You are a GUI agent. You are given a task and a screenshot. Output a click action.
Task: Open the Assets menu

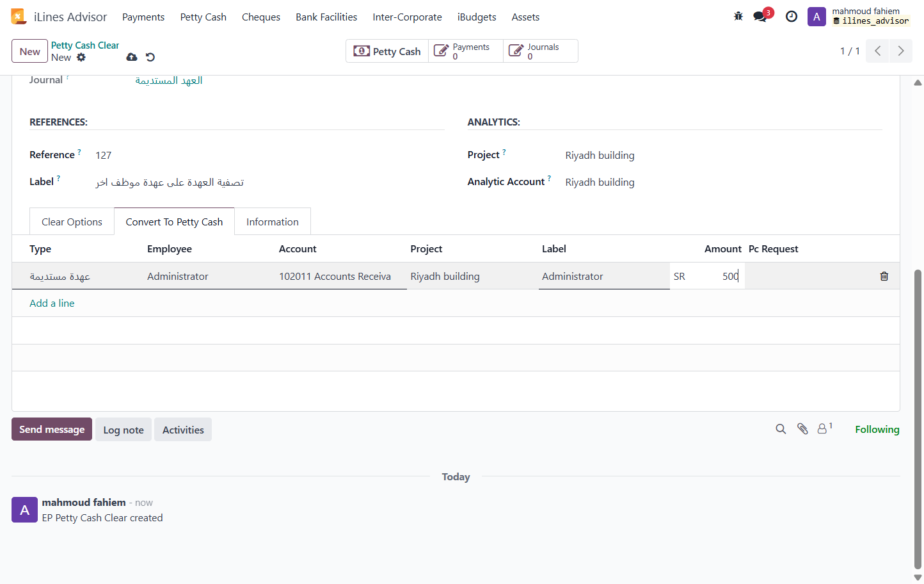click(525, 17)
